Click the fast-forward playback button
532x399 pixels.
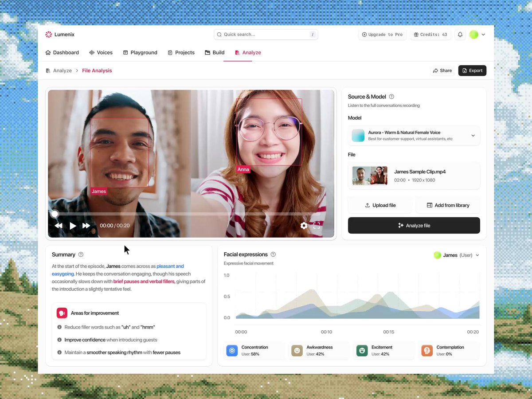tap(86, 226)
